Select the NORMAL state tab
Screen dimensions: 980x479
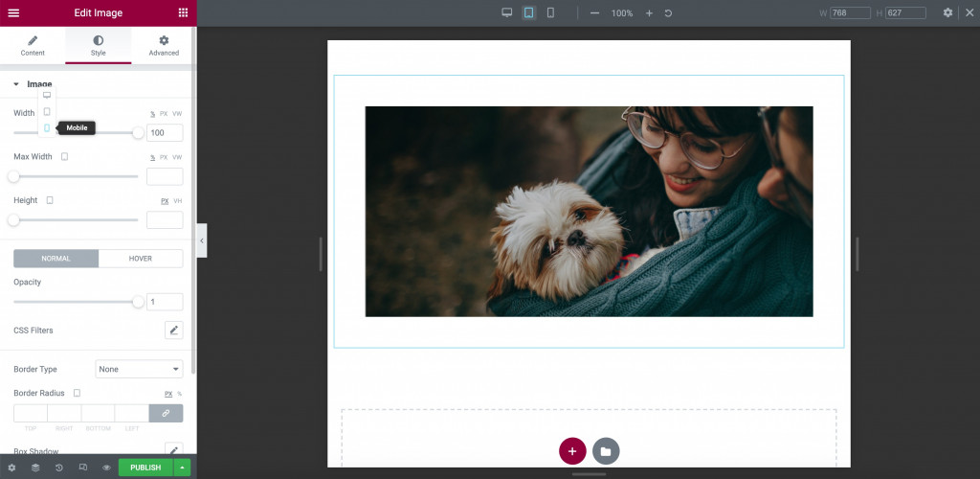point(56,259)
